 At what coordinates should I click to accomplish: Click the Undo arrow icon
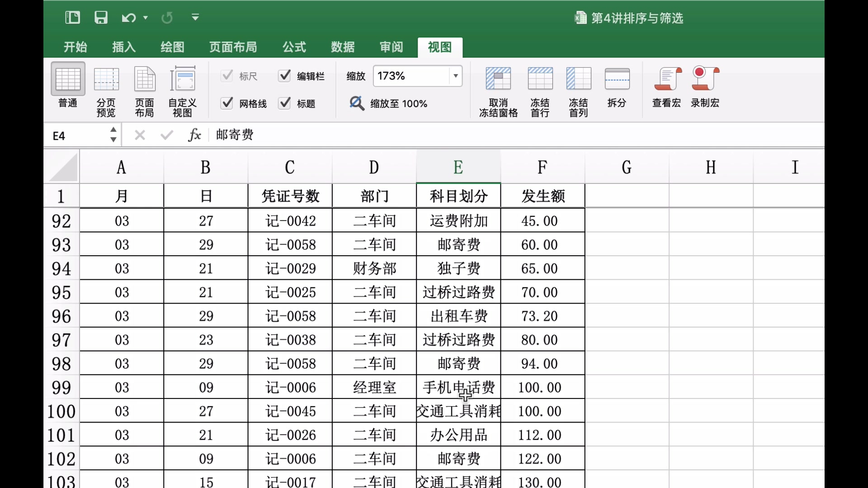128,18
